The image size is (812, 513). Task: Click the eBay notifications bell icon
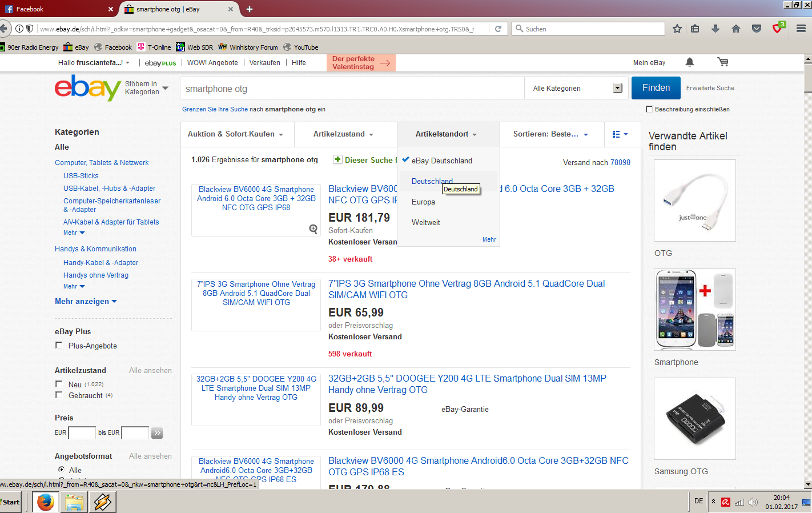[x=690, y=62]
